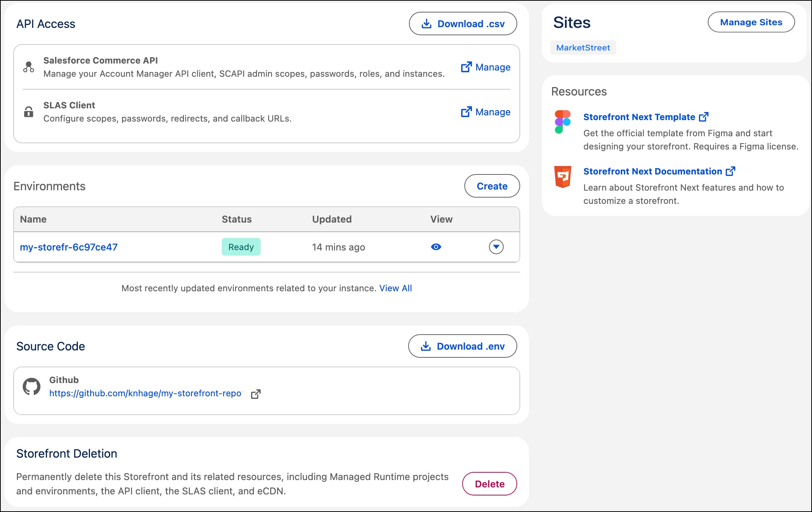This screenshot has height=512, width=812.
Task: Click the Updated column header
Action: (x=331, y=219)
